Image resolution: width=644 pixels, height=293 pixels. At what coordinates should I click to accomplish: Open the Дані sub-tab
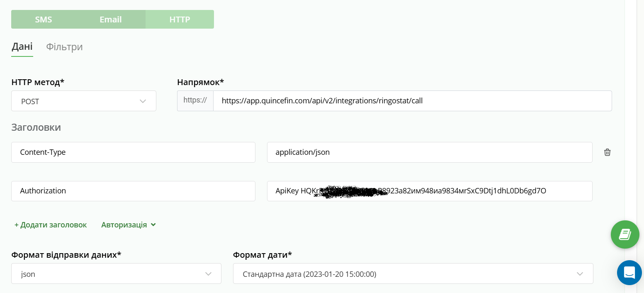tap(22, 46)
